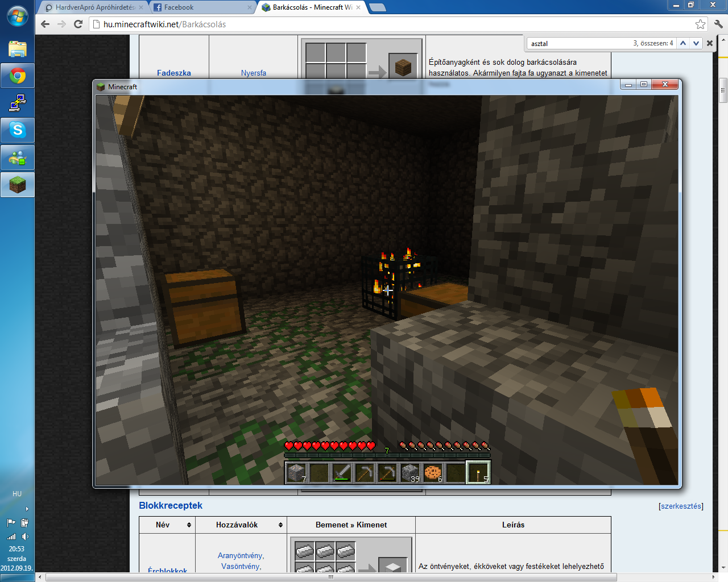The image size is (728, 582).
Task: Select the Barkácsolás - Minecraft Wiki tab
Action: click(311, 7)
